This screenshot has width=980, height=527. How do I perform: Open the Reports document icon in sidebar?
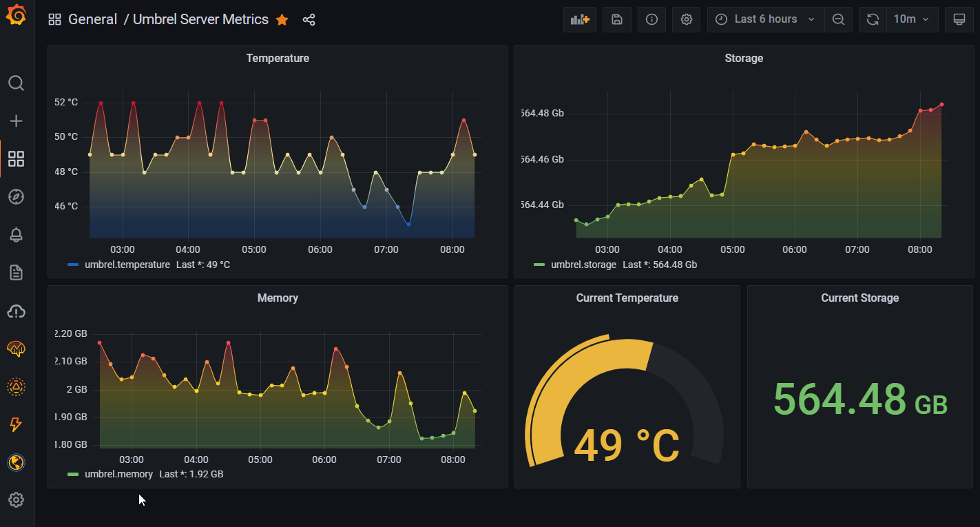[x=17, y=273]
